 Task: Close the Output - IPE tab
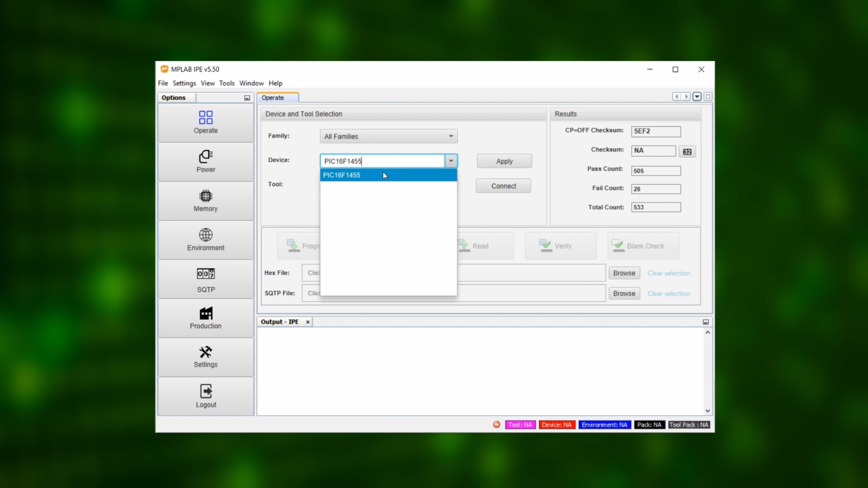pyautogui.click(x=308, y=322)
